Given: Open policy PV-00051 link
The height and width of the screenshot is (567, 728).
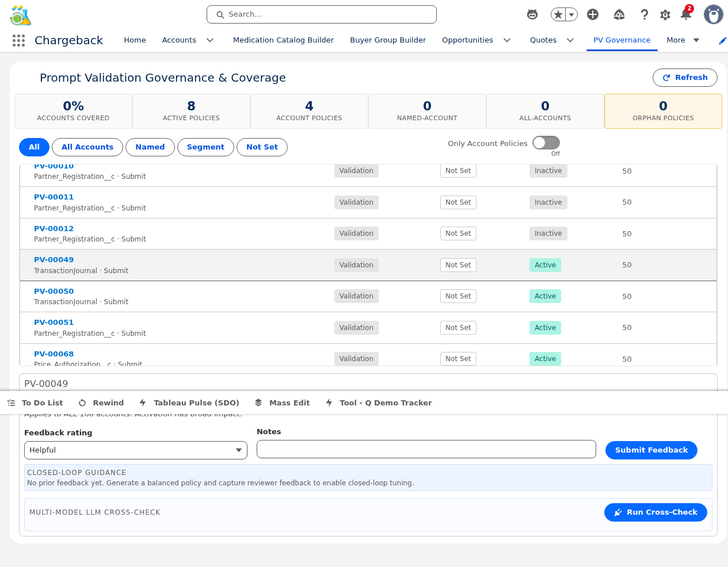Looking at the screenshot, I should coord(54,323).
